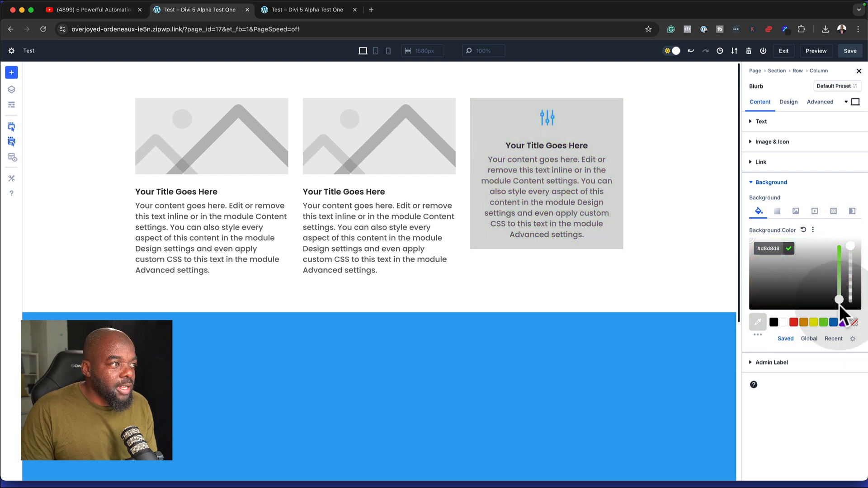The image size is (868, 488).
Task: Click the add module plus icon
Action: (11, 72)
